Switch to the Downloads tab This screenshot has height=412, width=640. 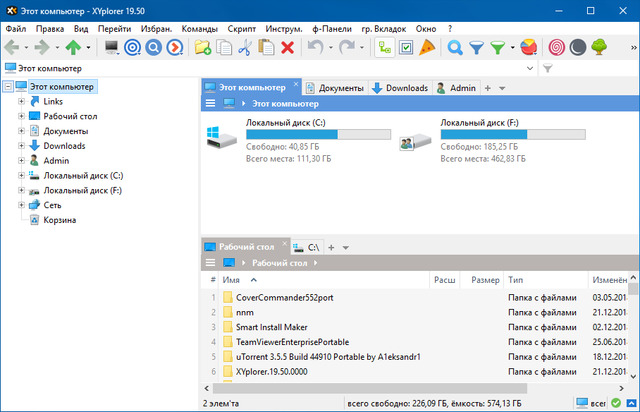tap(400, 88)
